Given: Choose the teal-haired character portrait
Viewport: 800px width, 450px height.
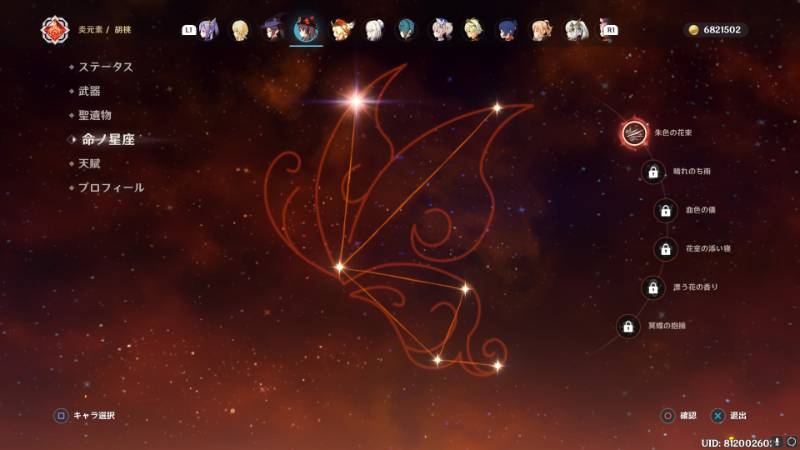Looking at the screenshot, I should 407,30.
